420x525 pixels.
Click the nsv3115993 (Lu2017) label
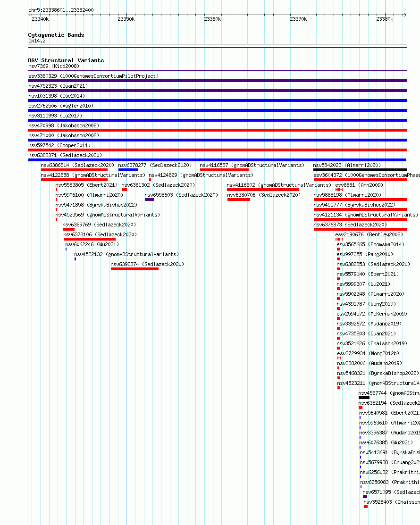click(x=55, y=116)
